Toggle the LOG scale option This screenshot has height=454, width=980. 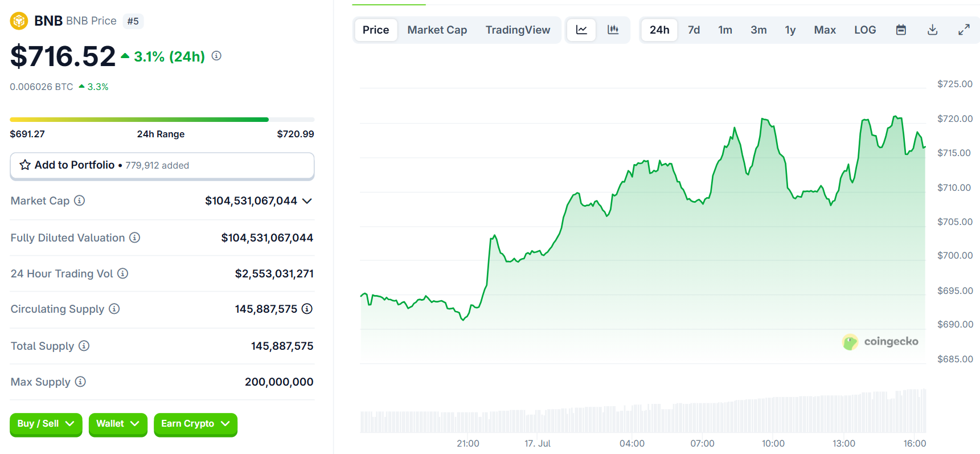pyautogui.click(x=865, y=30)
